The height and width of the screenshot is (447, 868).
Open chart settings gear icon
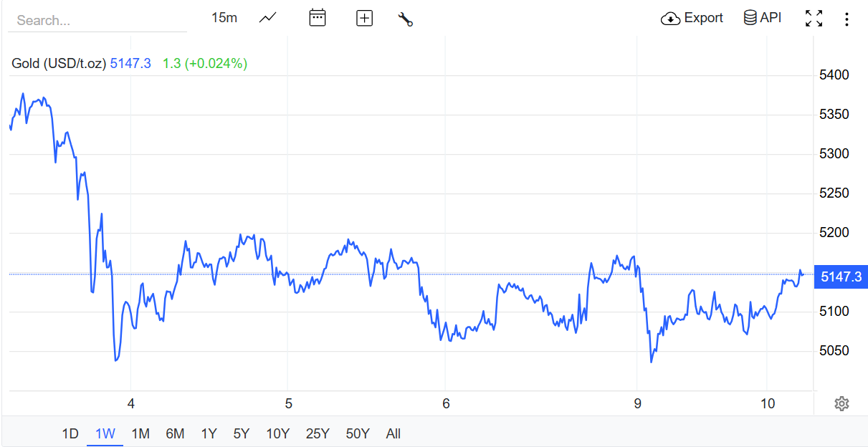point(841,404)
